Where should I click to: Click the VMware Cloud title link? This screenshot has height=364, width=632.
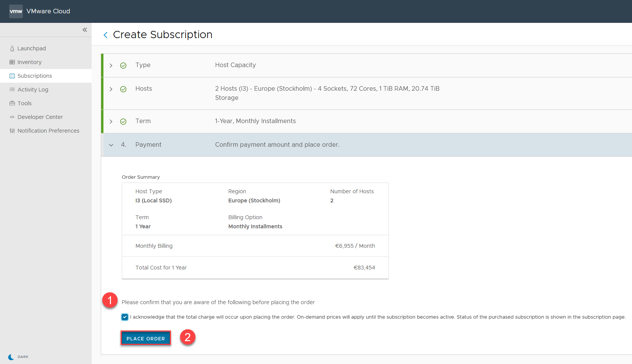(48, 11)
